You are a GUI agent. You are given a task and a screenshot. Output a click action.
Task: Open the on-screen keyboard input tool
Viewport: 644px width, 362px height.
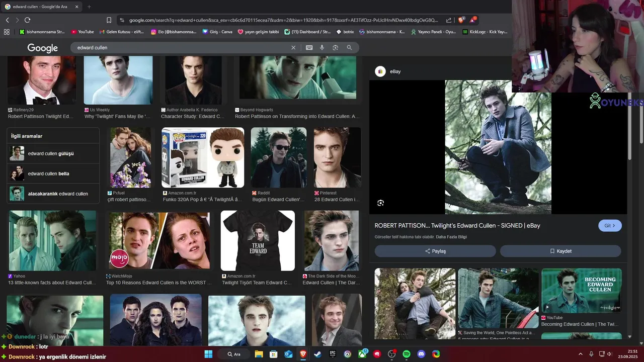(x=309, y=47)
